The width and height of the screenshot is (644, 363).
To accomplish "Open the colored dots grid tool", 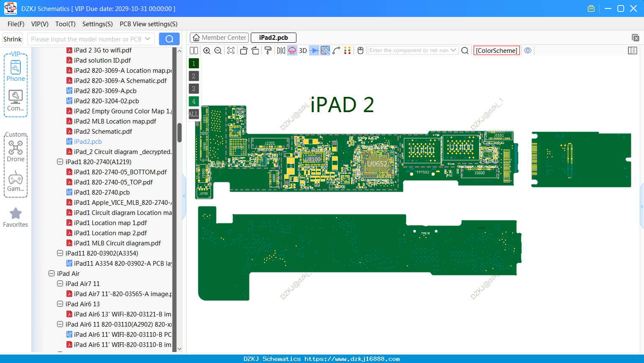I will coord(348,51).
